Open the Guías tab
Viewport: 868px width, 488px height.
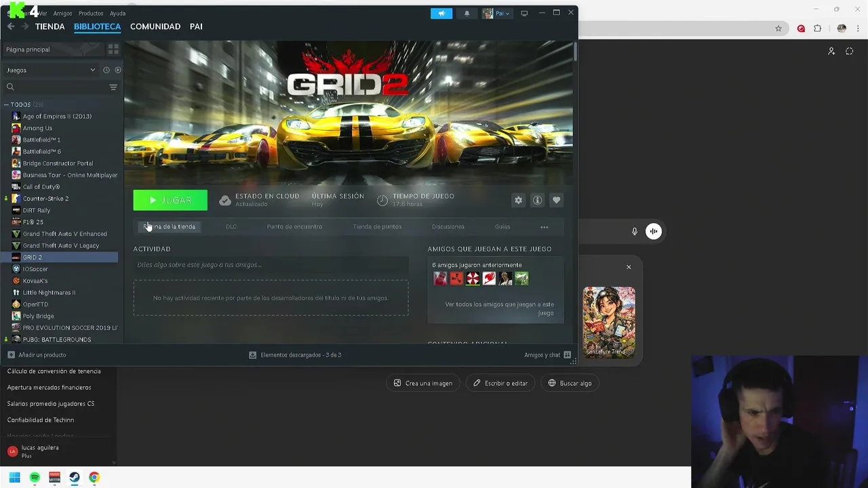[x=502, y=227]
